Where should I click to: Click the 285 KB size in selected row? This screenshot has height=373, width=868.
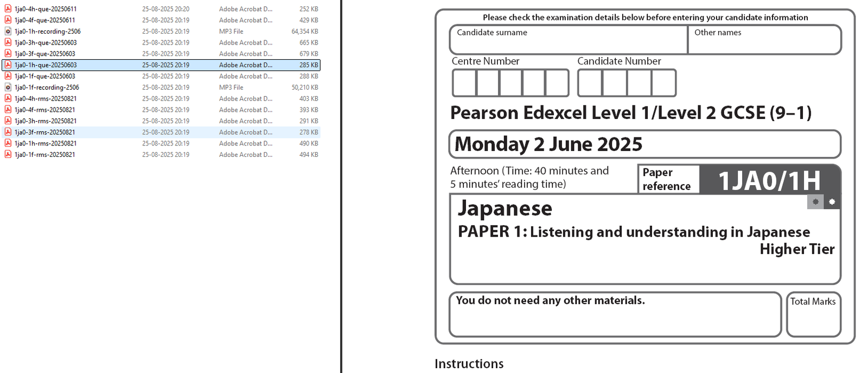click(309, 65)
